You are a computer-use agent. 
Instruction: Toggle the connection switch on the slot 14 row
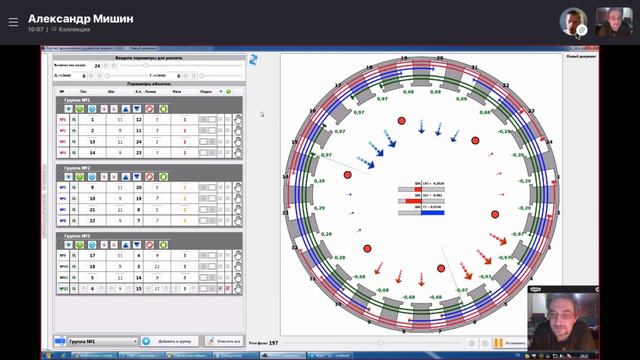pos(207,153)
